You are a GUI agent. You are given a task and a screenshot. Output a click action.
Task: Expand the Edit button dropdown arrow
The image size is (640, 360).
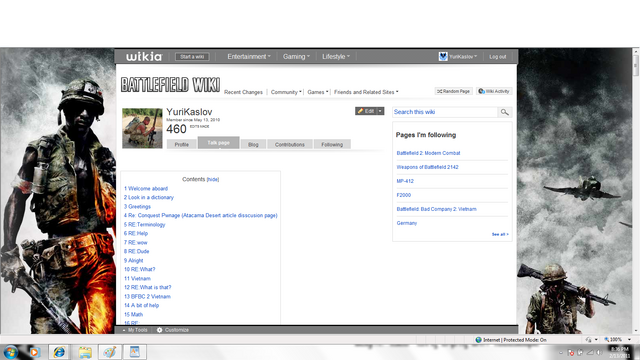380,111
